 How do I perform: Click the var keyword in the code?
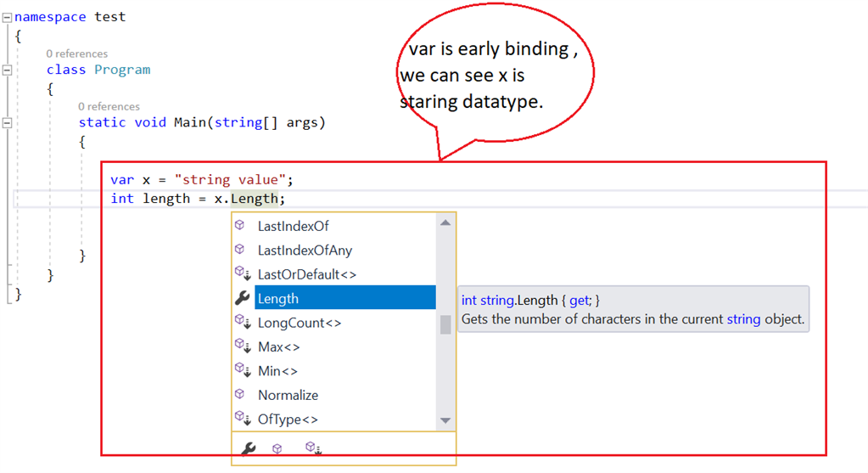[122, 180]
